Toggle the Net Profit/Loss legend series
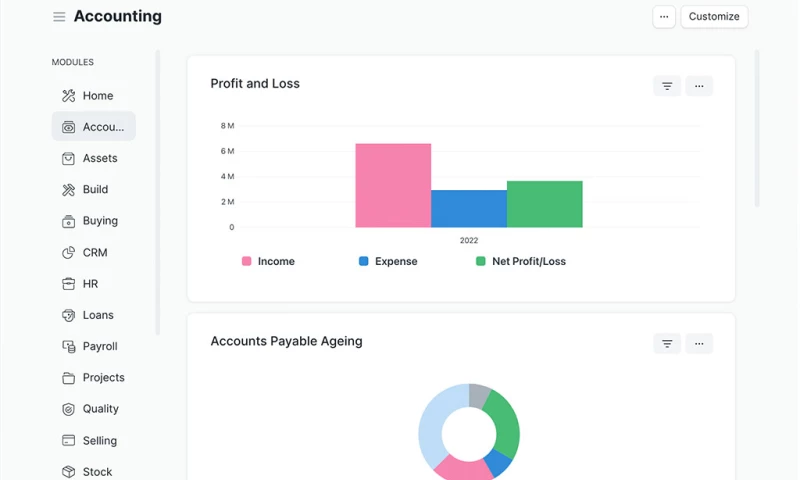The width and height of the screenshot is (800, 480). point(520,262)
